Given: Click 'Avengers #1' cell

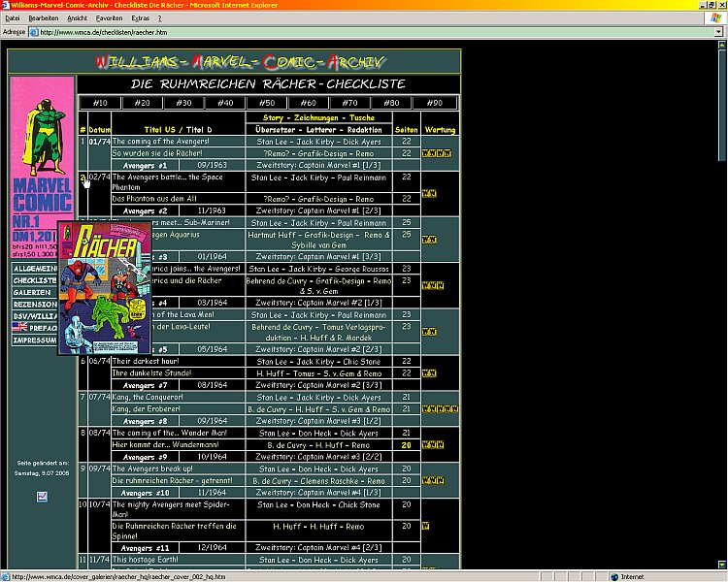Looking at the screenshot, I should (x=145, y=165).
